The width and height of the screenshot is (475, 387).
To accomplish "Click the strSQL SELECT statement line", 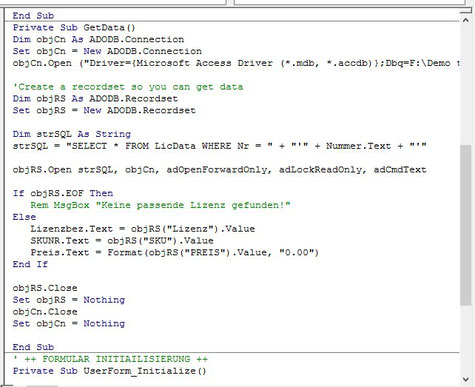I will pyautogui.click(x=219, y=146).
